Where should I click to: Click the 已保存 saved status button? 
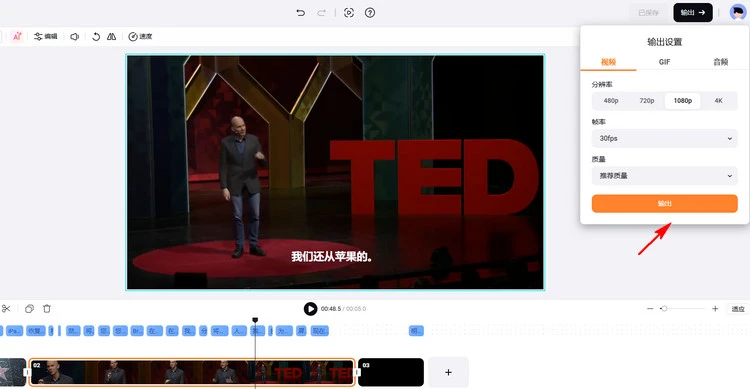[x=649, y=12]
